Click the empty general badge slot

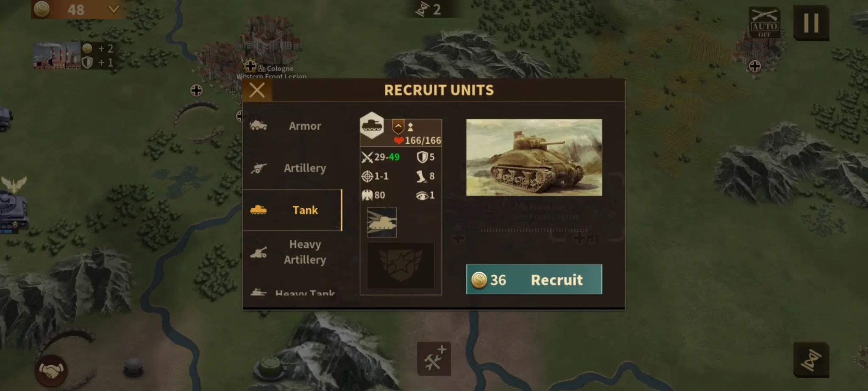click(x=401, y=266)
